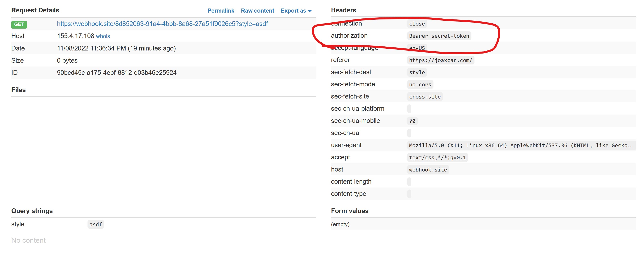Click the whois link next to host IP
This screenshot has width=644, height=268.
(x=103, y=36)
